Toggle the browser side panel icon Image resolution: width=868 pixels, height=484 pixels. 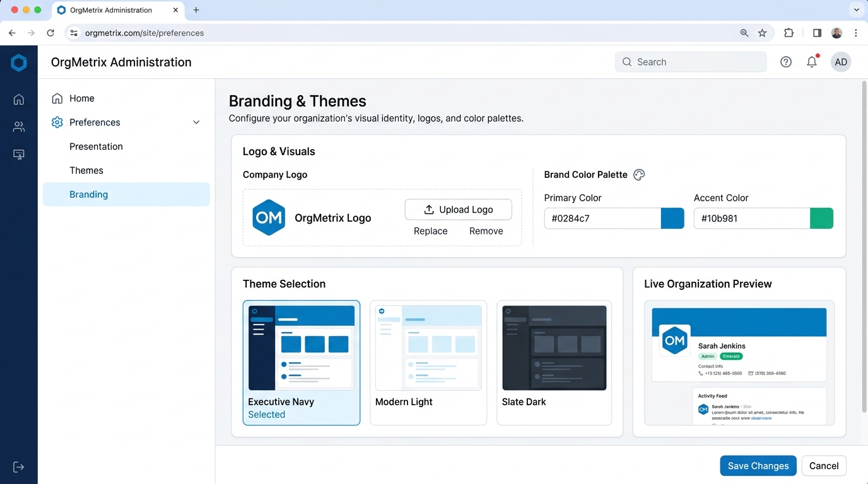click(x=817, y=33)
